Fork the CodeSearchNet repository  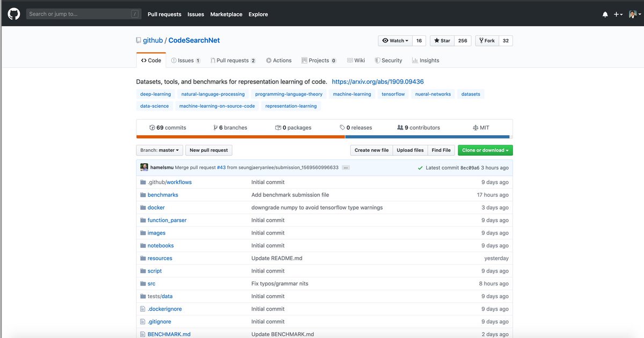coord(487,41)
